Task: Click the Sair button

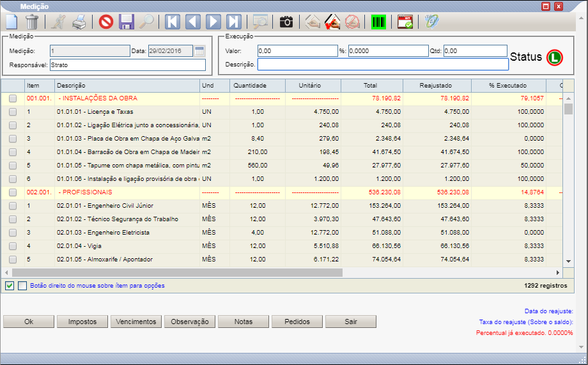Action: [x=351, y=322]
